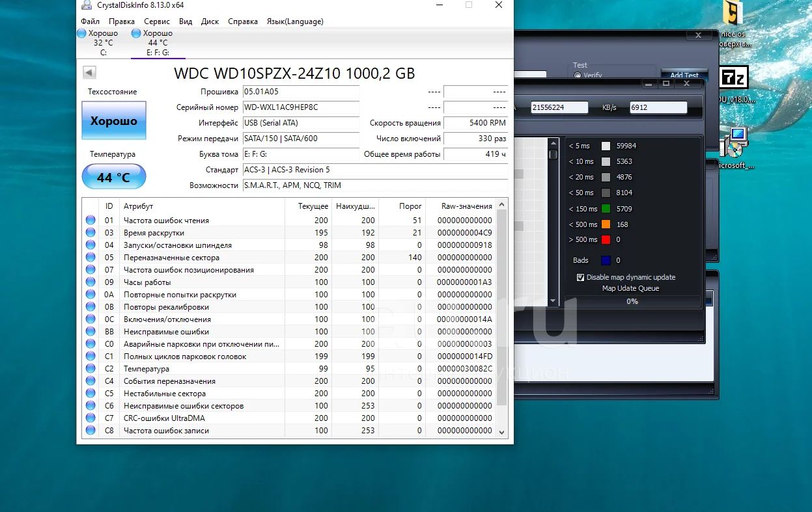The width and height of the screenshot is (812, 512).
Task: Click the green < 150 ms color swatch
Action: pos(606,209)
